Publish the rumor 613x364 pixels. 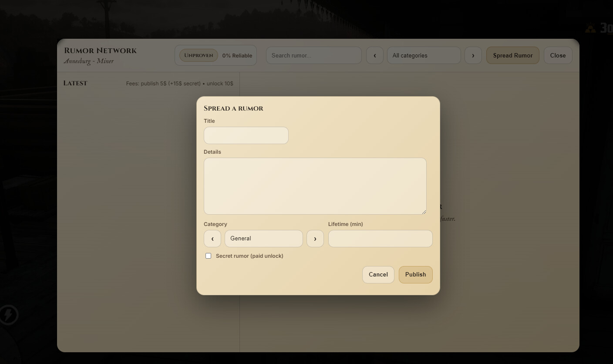click(416, 275)
